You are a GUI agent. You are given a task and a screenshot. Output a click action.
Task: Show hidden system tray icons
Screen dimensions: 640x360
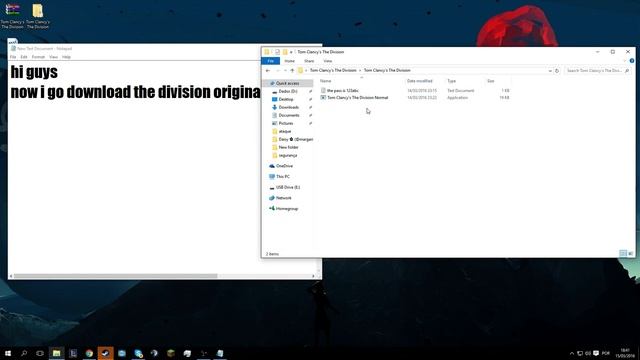tap(571, 353)
